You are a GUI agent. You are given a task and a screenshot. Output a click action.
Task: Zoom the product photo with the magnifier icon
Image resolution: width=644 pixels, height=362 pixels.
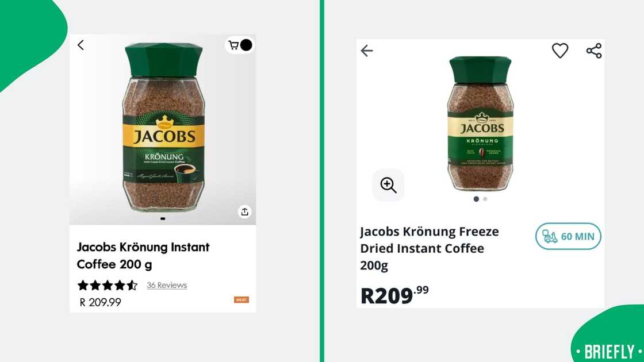[388, 185]
